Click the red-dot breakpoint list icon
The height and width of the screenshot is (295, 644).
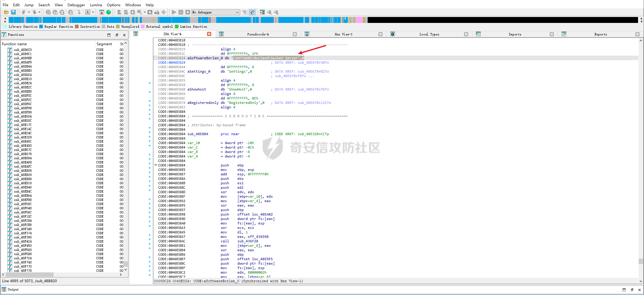click(x=262, y=12)
